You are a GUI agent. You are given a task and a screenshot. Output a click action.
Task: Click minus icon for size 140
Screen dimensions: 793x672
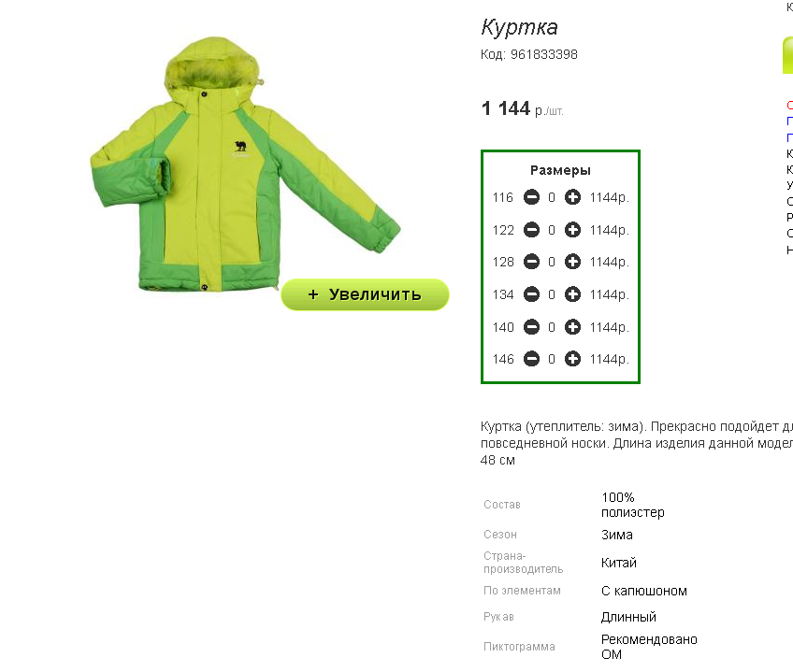(x=531, y=327)
